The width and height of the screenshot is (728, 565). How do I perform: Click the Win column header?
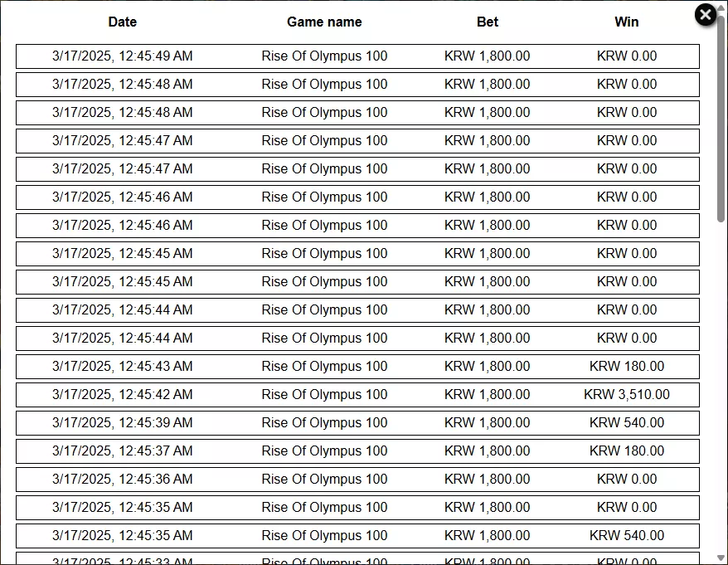[x=627, y=22]
